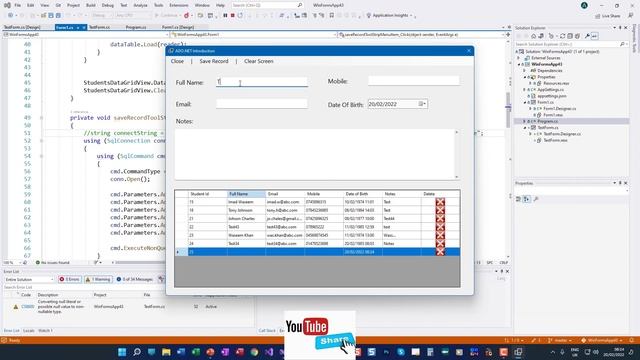The image size is (640, 360).
Task: Open the Application Insights dropdown
Action: [x=411, y=16]
